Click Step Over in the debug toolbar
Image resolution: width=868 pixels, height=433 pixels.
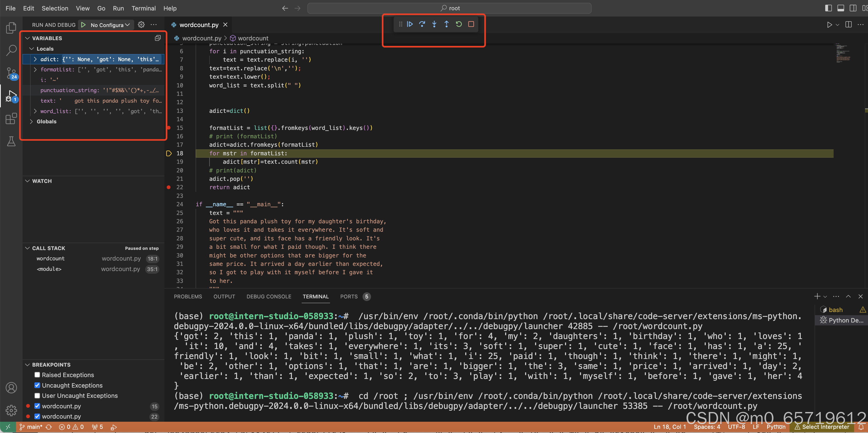(x=422, y=24)
